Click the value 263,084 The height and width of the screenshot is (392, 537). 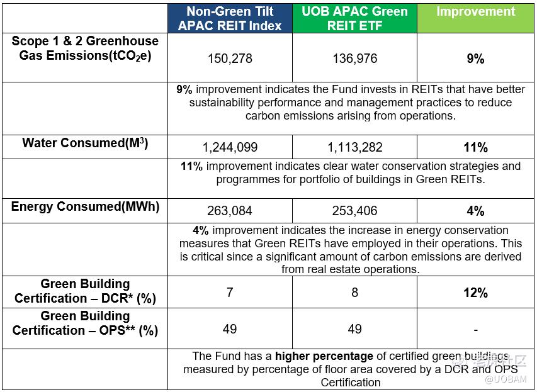(x=229, y=211)
